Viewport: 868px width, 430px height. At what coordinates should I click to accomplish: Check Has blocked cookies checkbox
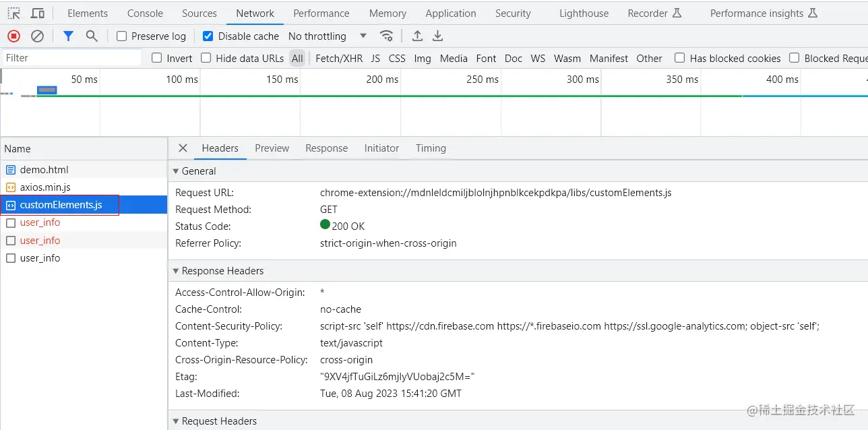point(680,58)
